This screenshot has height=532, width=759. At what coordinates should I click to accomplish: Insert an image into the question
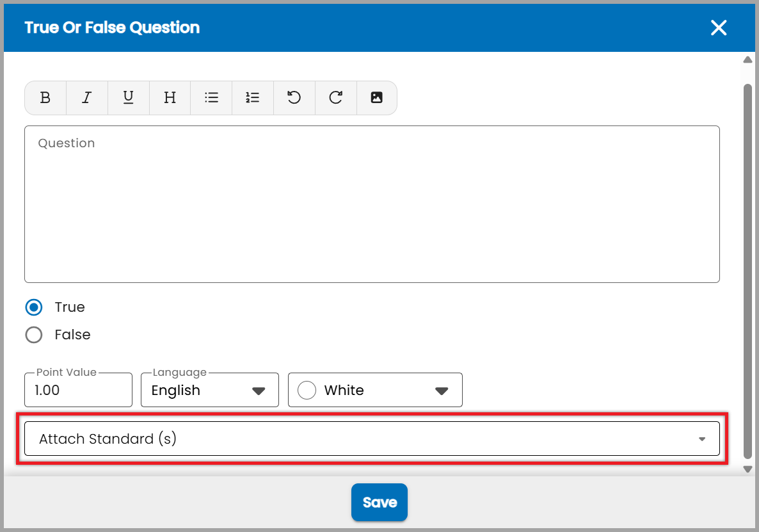click(x=376, y=98)
